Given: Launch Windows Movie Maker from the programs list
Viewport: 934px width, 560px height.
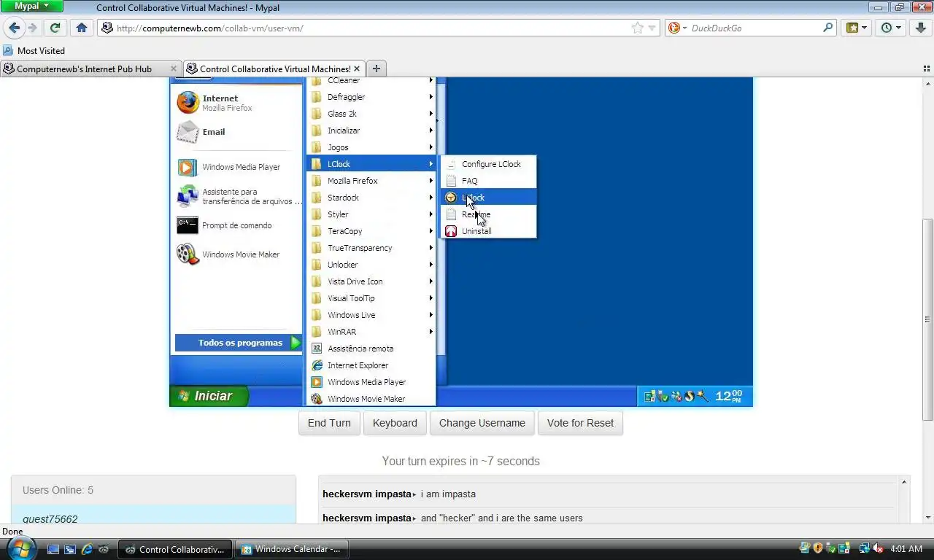Looking at the screenshot, I should [371, 399].
